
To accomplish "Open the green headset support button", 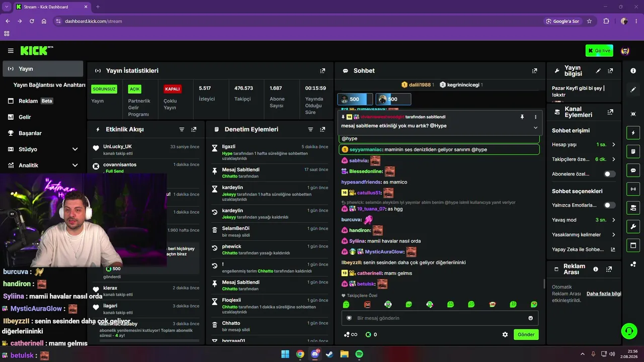I will click(x=629, y=331).
